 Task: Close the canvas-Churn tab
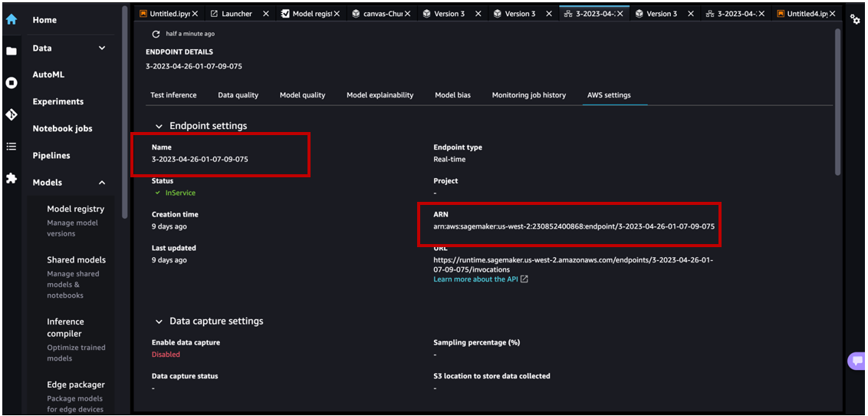(407, 14)
